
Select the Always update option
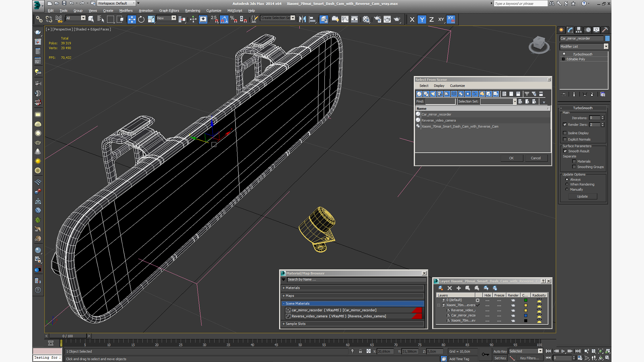(x=567, y=180)
